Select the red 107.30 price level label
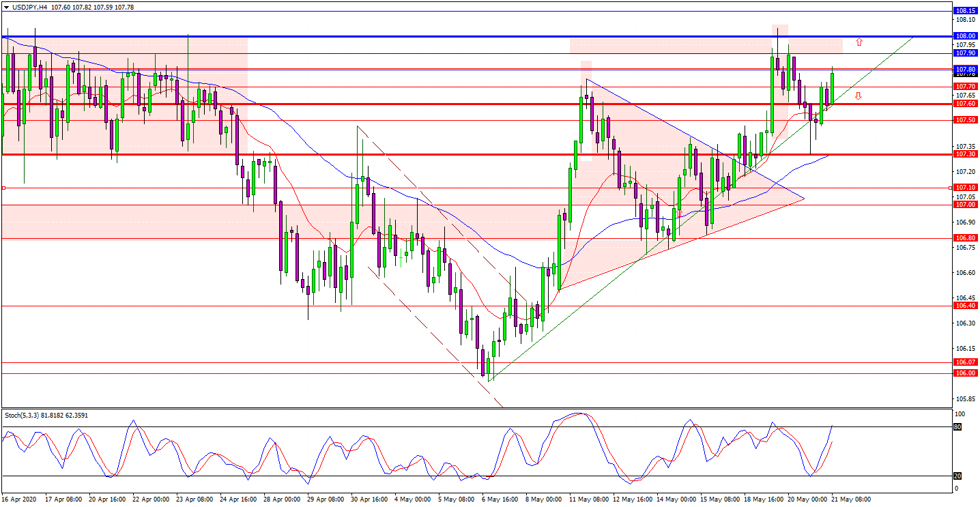980x507 pixels. pos(966,154)
